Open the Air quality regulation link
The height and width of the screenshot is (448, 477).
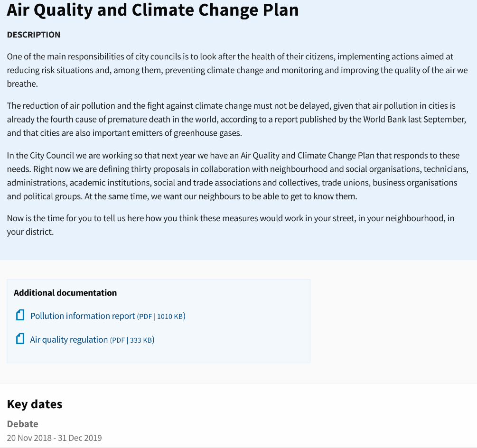pyautogui.click(x=69, y=340)
